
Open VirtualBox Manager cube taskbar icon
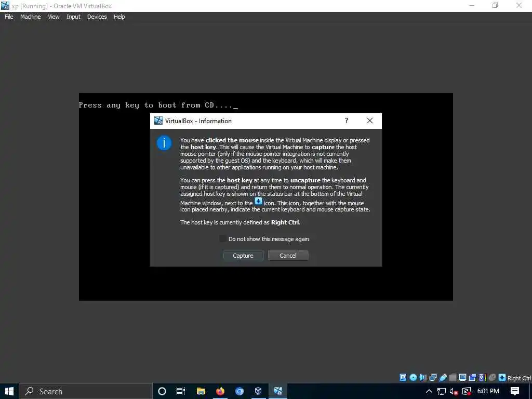point(258,391)
